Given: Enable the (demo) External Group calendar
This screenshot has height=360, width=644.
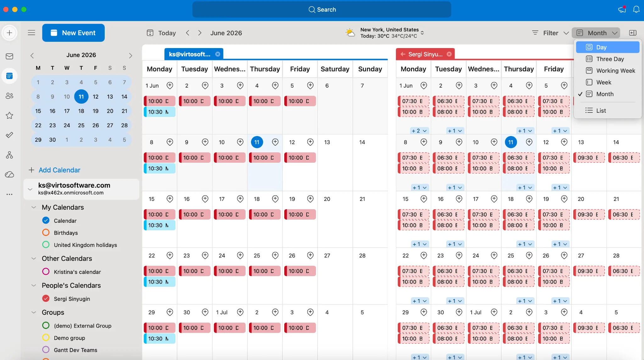Looking at the screenshot, I should (46, 325).
